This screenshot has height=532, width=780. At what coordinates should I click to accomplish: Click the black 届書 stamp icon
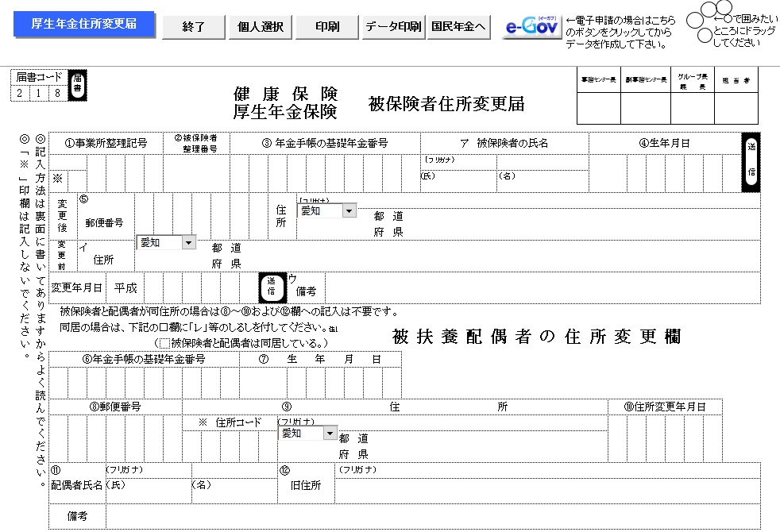tap(77, 85)
